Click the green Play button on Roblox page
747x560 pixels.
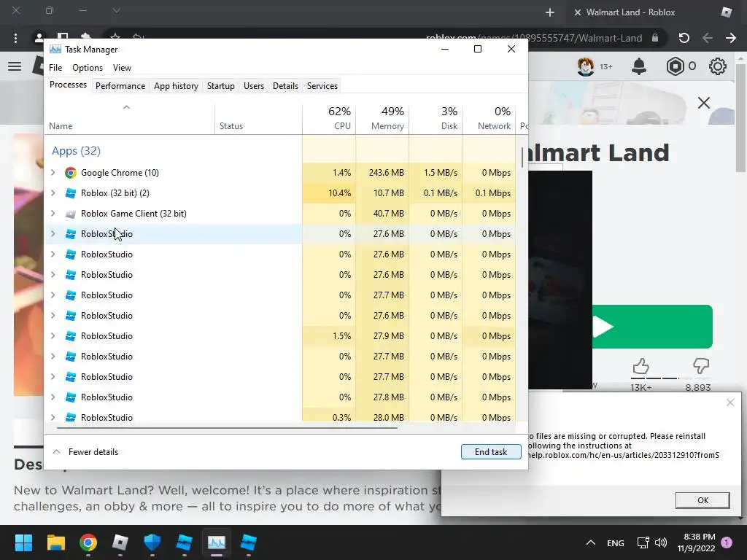pos(652,327)
